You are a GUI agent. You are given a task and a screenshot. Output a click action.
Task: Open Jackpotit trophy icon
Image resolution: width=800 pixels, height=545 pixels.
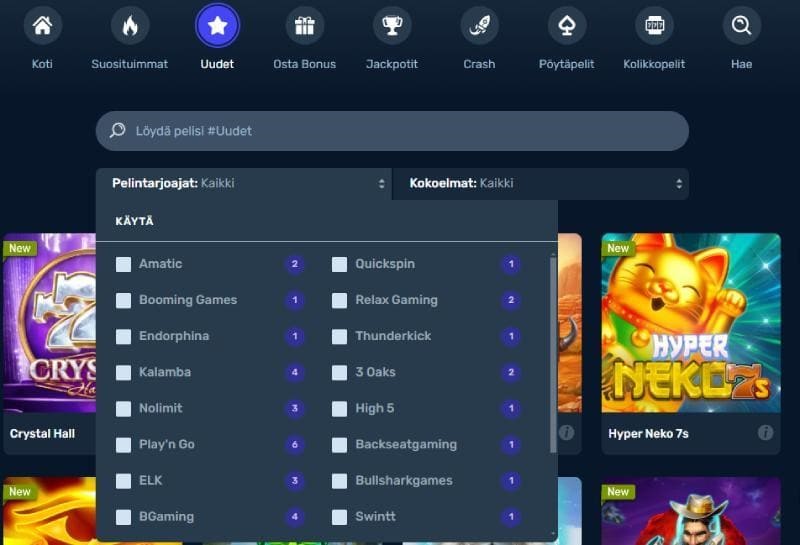point(392,25)
